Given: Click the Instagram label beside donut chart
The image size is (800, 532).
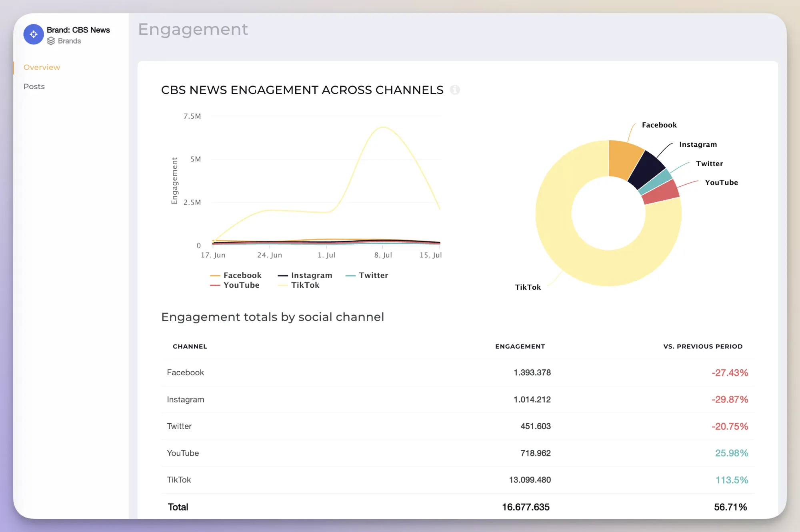Looking at the screenshot, I should [698, 145].
